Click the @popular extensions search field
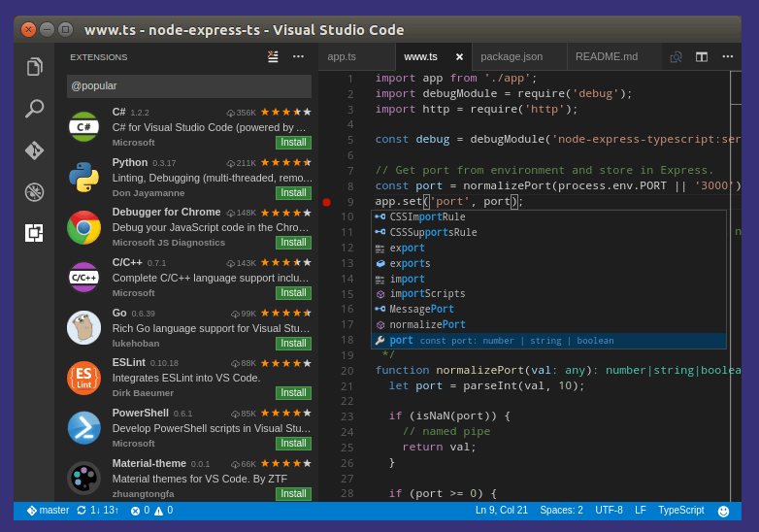The height and width of the screenshot is (532, 759). coord(189,85)
